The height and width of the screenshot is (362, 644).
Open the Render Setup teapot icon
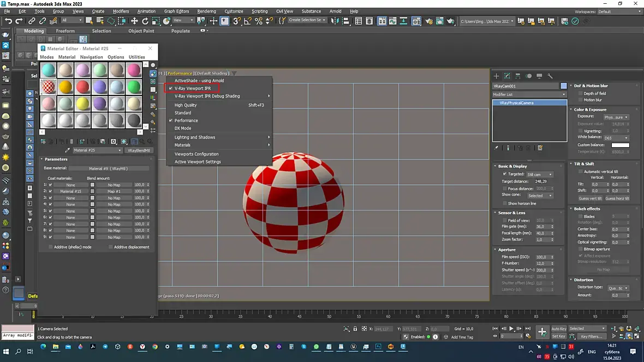pos(428,21)
